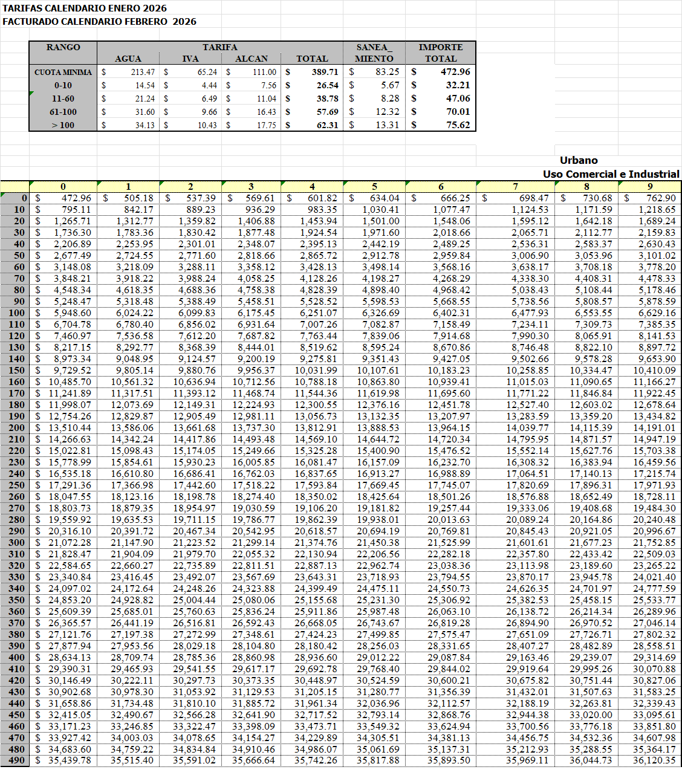682x784 pixels.
Task: Click the RANGO header cell
Action: point(63,47)
